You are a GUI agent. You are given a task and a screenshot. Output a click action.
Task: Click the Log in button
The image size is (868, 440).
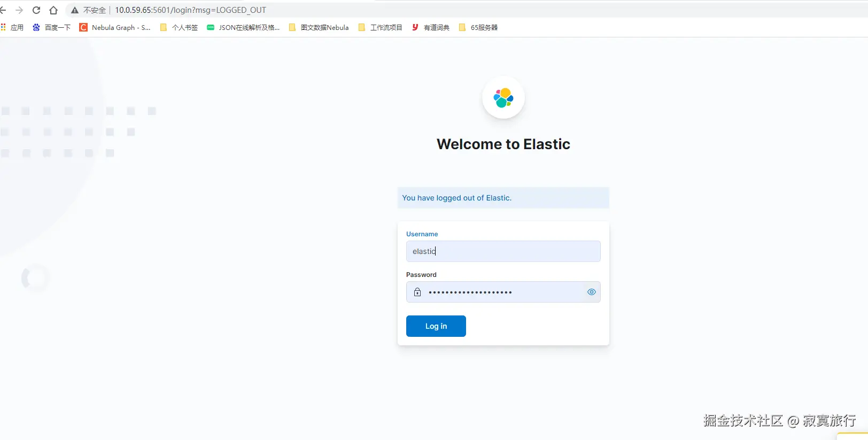coord(436,326)
